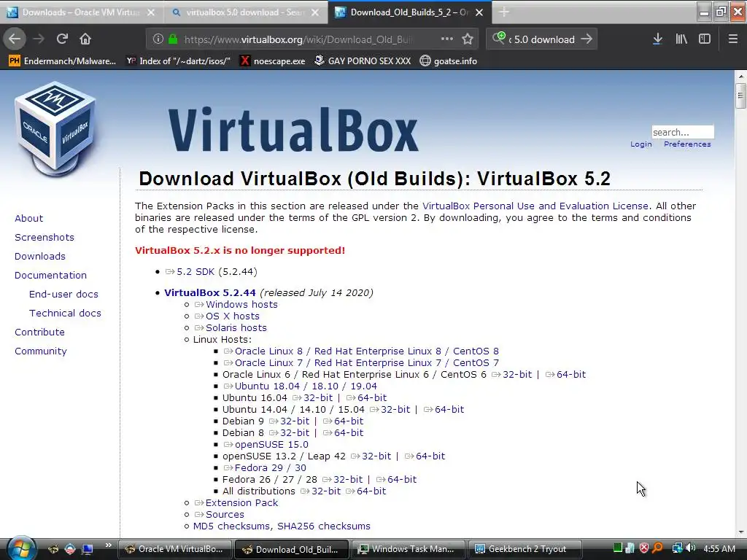Switch to Downloads – Oracle VM VirtualBox tab
This screenshot has width=747, height=560.
(81, 12)
